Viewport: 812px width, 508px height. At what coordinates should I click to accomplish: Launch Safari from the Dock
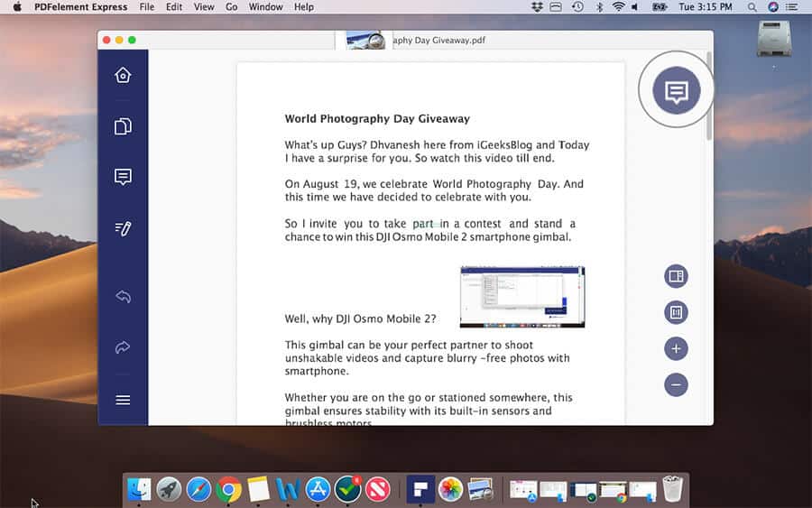(198, 489)
